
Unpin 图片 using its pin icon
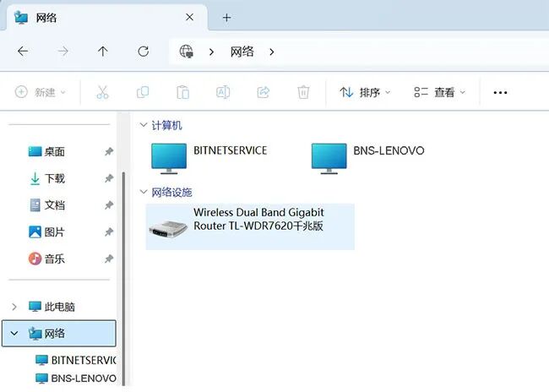(x=109, y=232)
